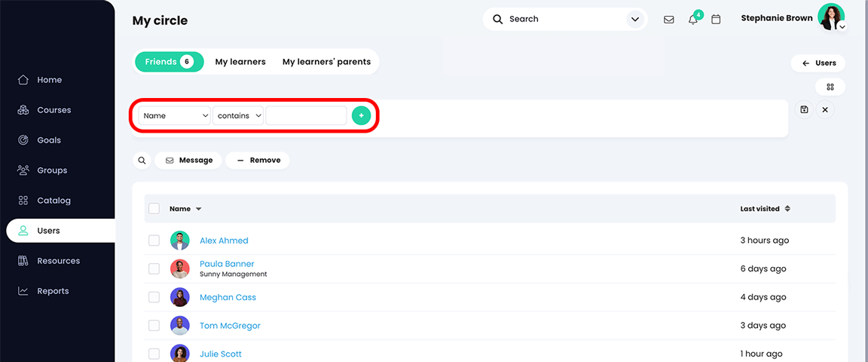Tick the checkbox for Alex Ahmed

tap(154, 241)
